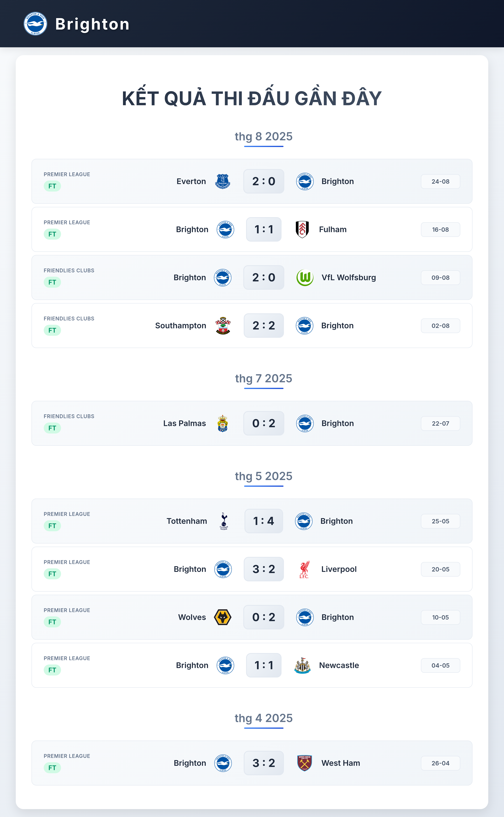Click the VfL Wolfsburg logo
This screenshot has width=504, height=817.
305,278
